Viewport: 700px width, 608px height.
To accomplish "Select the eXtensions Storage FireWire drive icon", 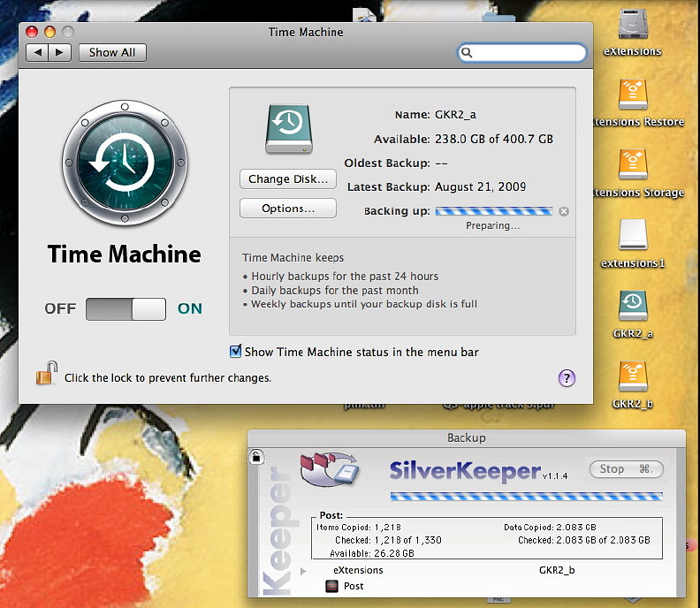I will (x=633, y=164).
